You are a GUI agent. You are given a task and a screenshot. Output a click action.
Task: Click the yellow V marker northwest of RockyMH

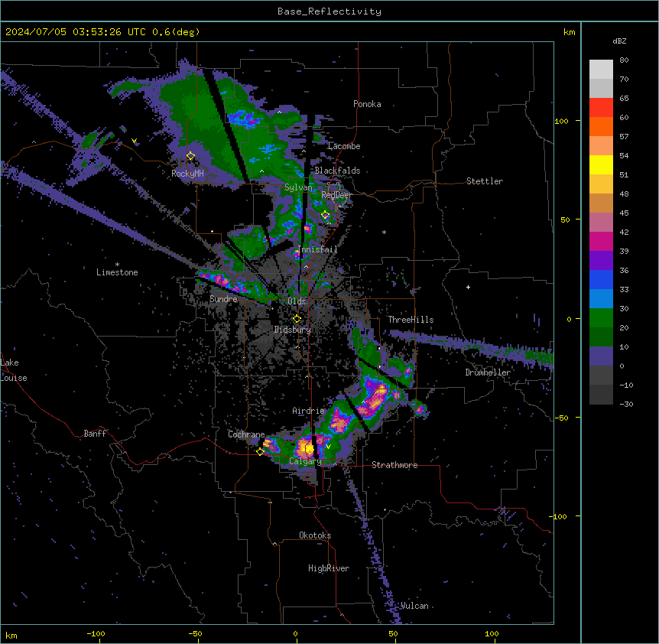(x=134, y=141)
